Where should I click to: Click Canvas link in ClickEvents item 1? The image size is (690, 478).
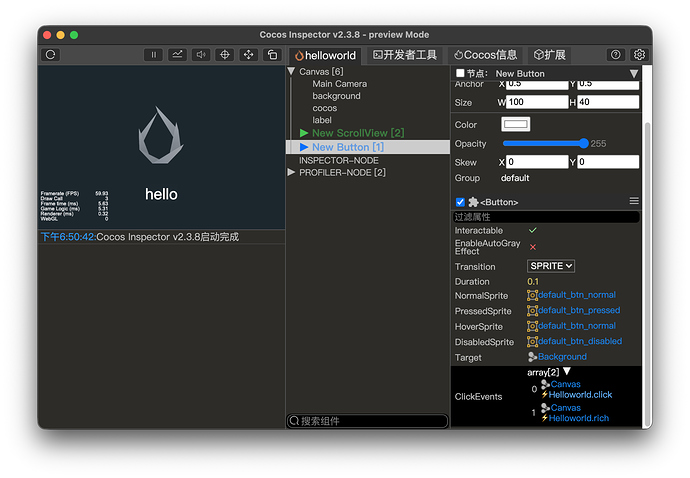click(x=565, y=408)
